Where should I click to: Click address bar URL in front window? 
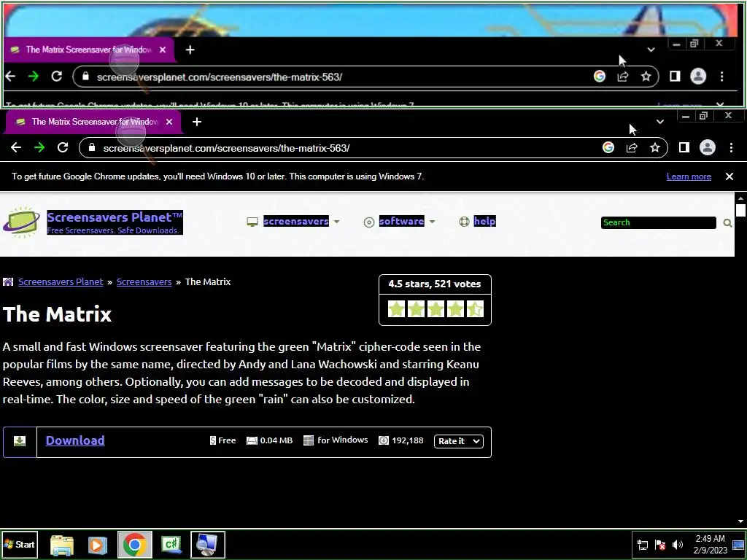click(x=226, y=148)
